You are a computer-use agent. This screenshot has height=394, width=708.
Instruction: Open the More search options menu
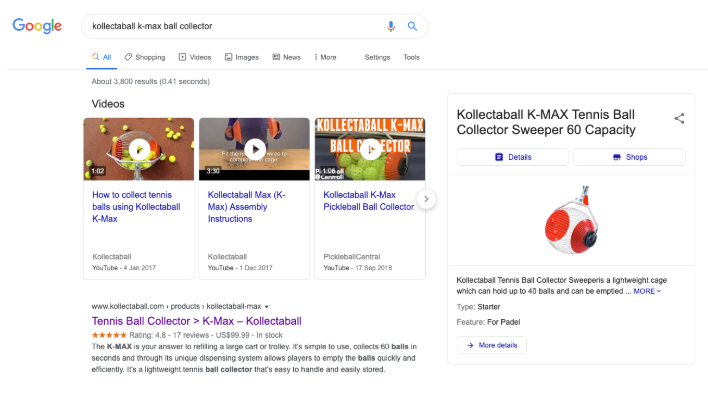click(x=326, y=57)
